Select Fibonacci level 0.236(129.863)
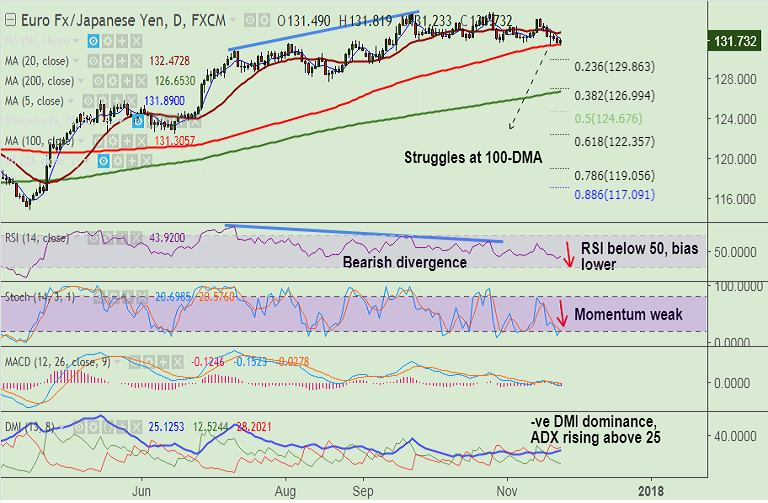The image size is (768, 503). (x=614, y=67)
